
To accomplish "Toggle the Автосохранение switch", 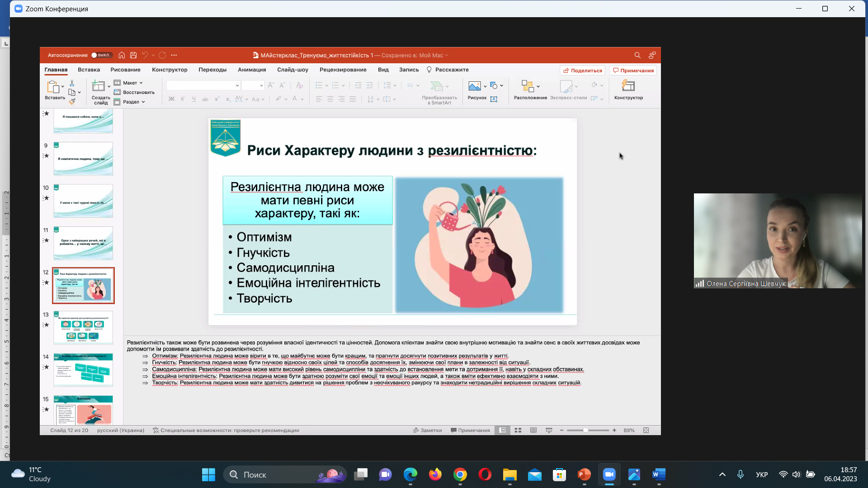I will (x=101, y=55).
